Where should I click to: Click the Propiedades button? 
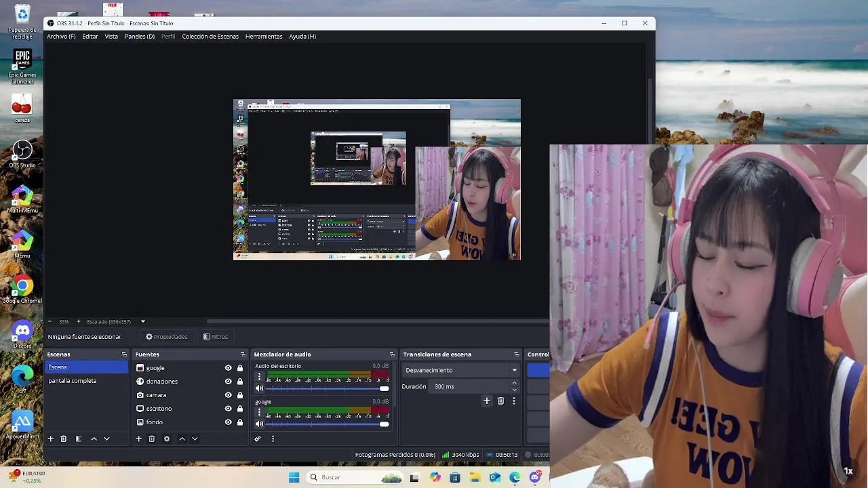point(166,337)
